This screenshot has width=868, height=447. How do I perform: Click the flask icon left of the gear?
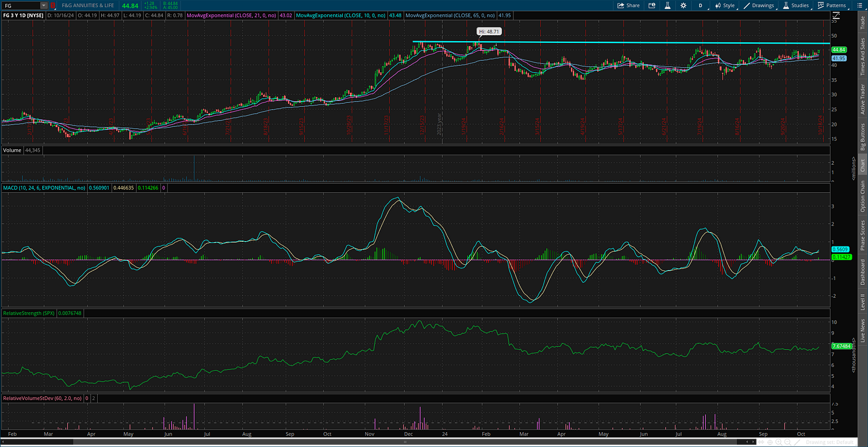(x=666, y=5)
